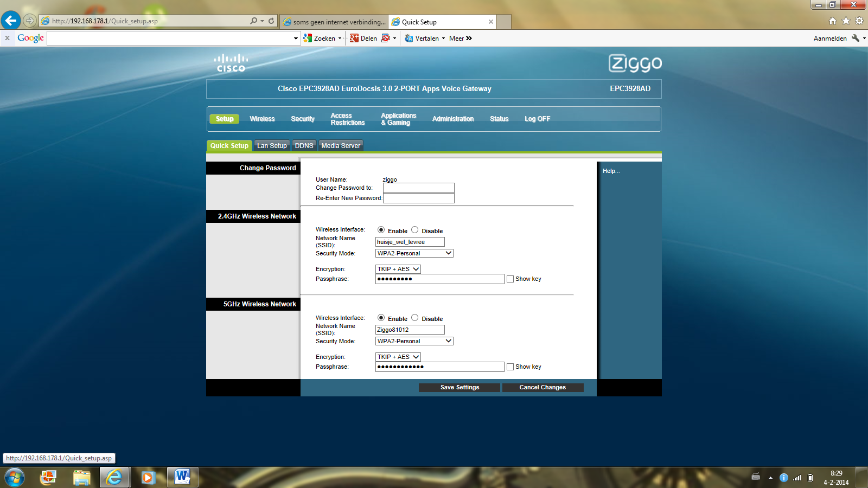Viewport: 868px width, 488px height.
Task: Select Enable for 2.4GHz Wireless Interface
Action: coord(381,230)
